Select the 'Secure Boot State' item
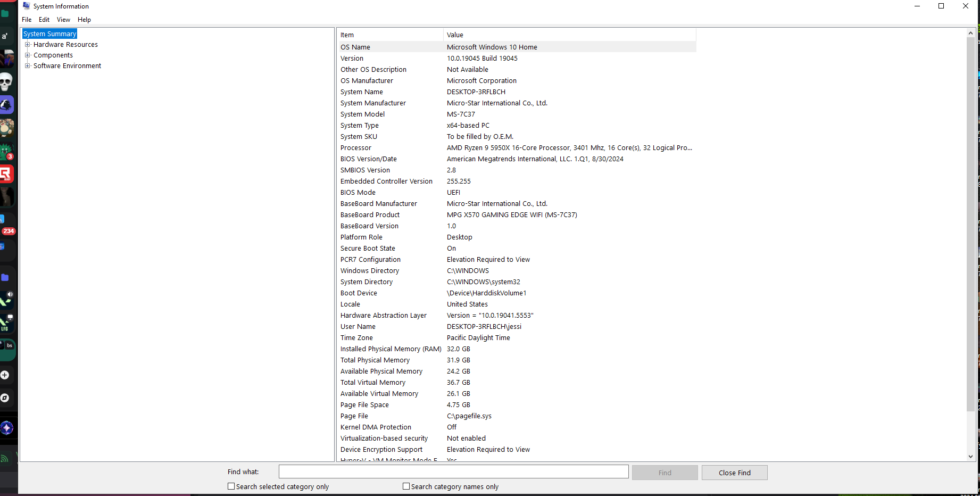Screen dimensions: 980x496 [x=368, y=249]
